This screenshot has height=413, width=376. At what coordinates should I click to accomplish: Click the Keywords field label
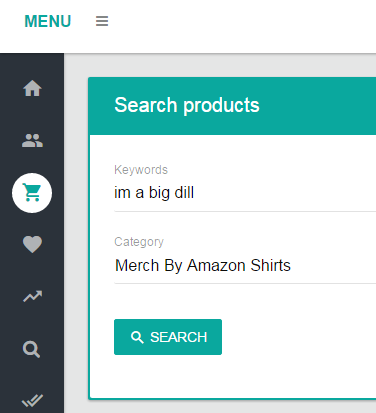coord(141,170)
